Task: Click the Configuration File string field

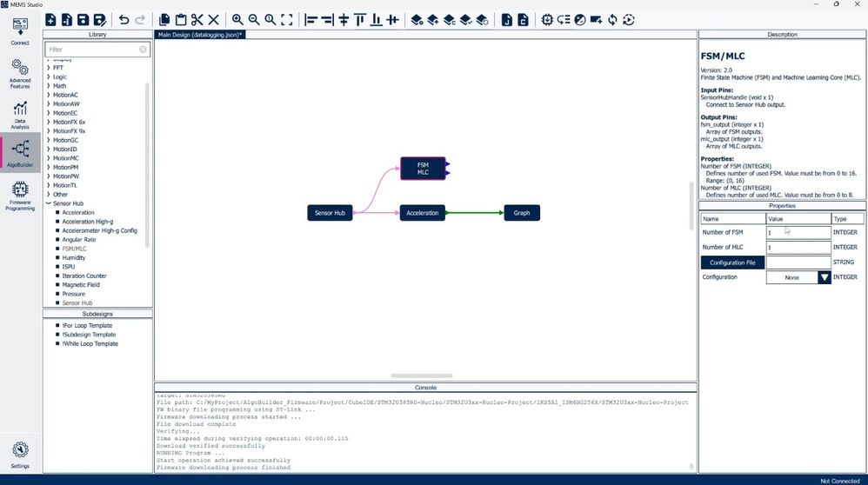Action: (x=798, y=262)
